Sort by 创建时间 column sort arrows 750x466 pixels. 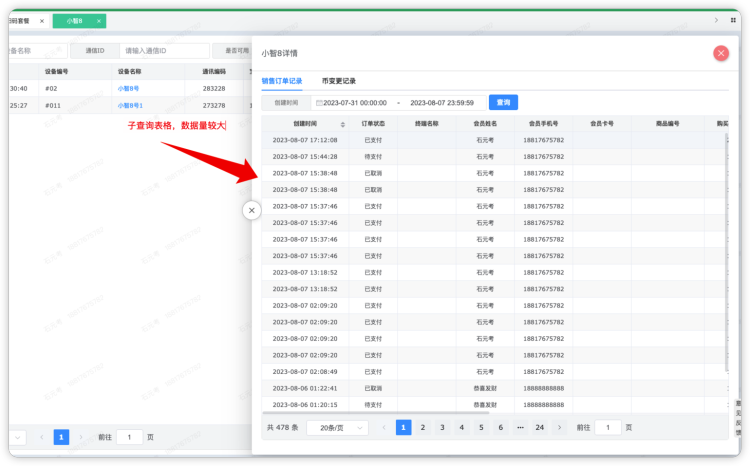(x=343, y=124)
